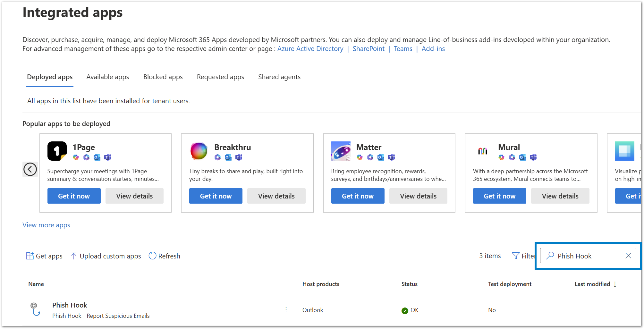Switch to the Blocked apps tab

click(163, 77)
